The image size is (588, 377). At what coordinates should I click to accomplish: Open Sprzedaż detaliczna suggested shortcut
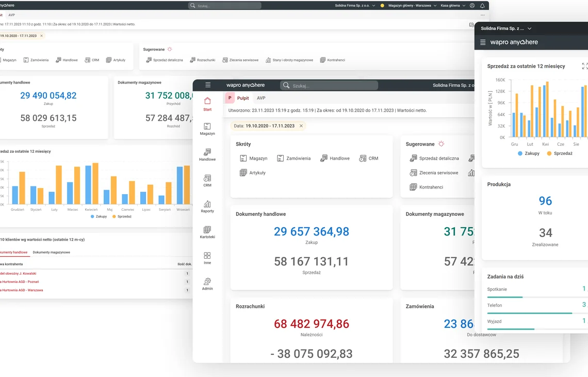pyautogui.click(x=434, y=159)
